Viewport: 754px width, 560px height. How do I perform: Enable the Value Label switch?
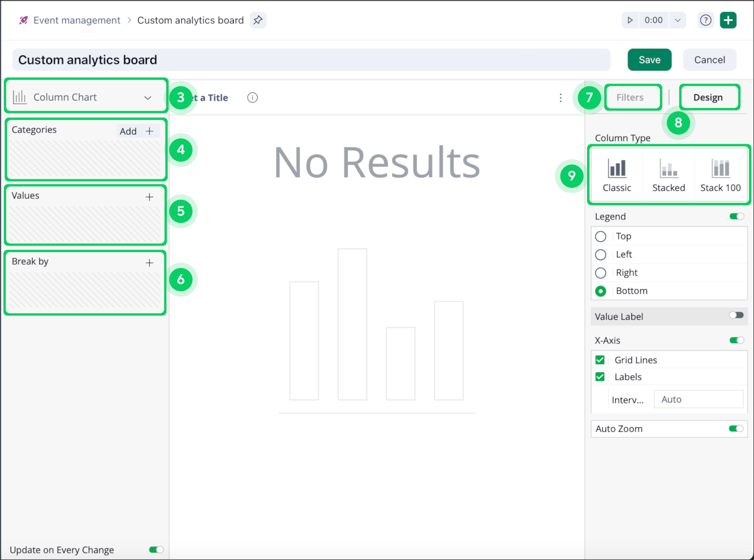click(x=737, y=315)
